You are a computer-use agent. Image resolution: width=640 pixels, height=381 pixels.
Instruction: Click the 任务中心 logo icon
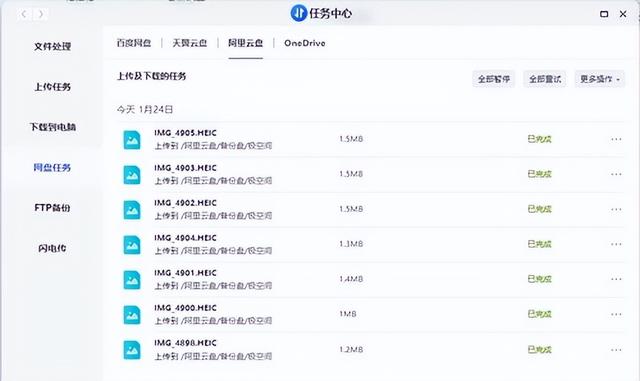(x=299, y=13)
